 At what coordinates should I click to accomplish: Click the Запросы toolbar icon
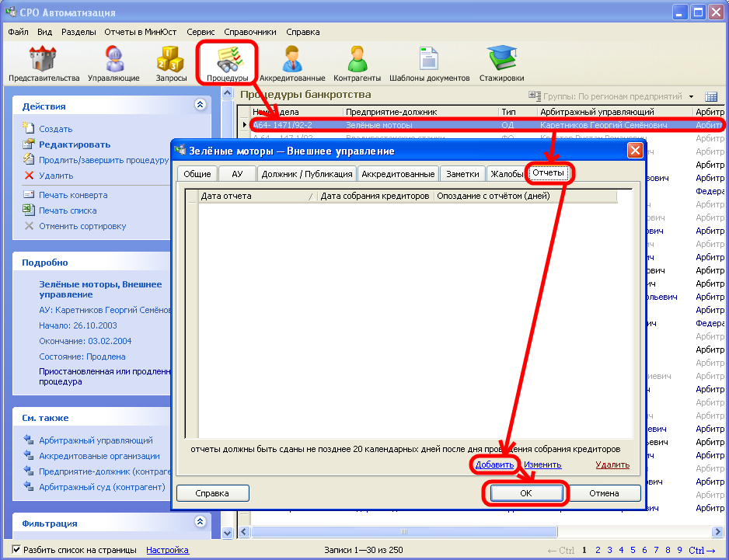pos(171,64)
